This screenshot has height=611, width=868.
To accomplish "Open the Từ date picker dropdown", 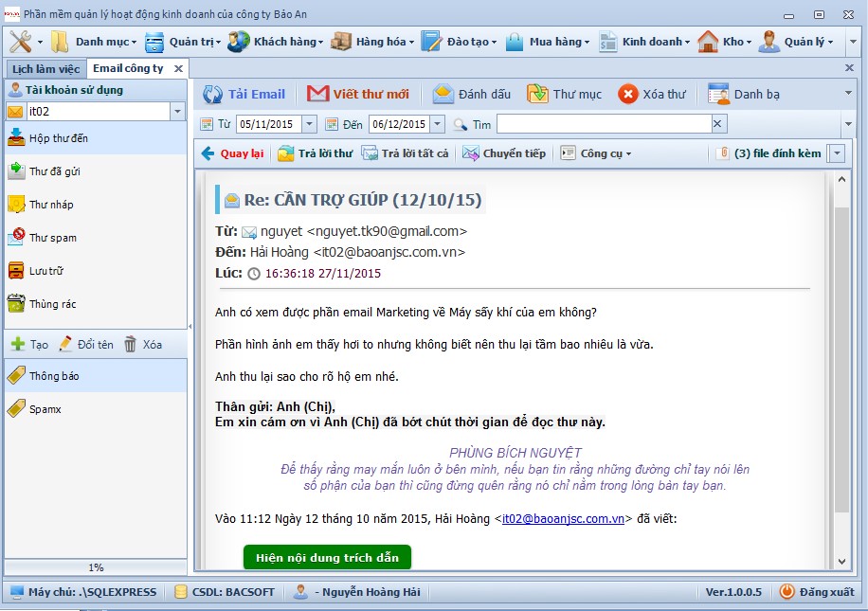I will (310, 124).
